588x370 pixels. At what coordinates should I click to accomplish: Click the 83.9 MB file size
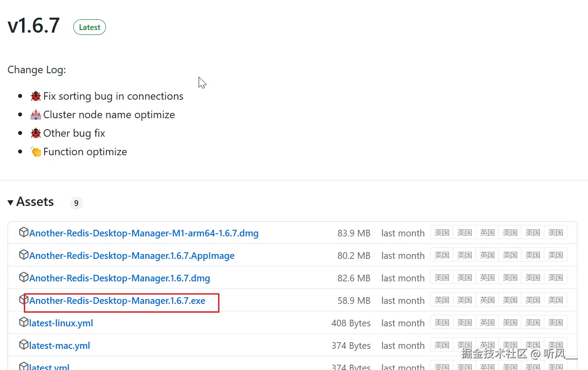click(x=354, y=233)
